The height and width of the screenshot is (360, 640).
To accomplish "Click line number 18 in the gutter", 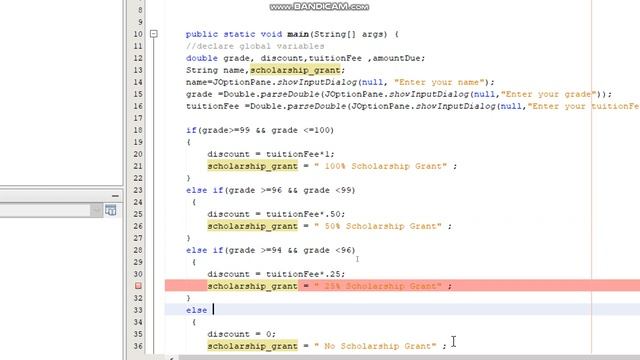I will tap(138, 130).
